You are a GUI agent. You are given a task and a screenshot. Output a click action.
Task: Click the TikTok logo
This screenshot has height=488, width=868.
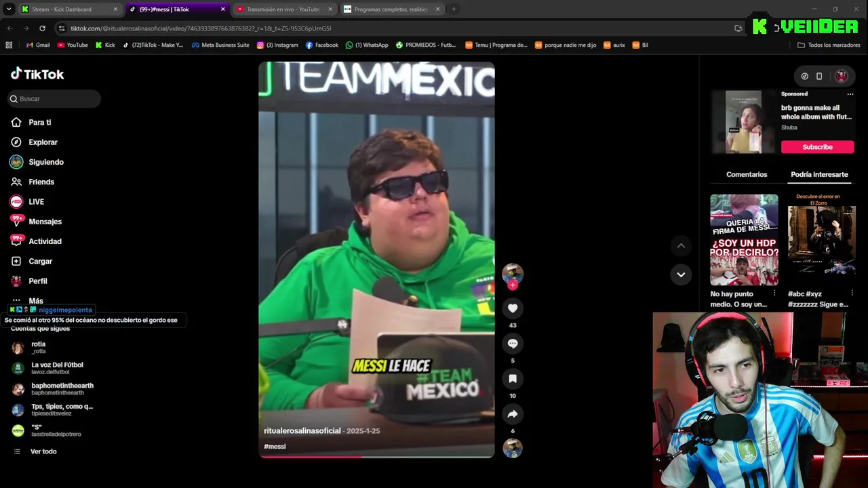coord(37,74)
